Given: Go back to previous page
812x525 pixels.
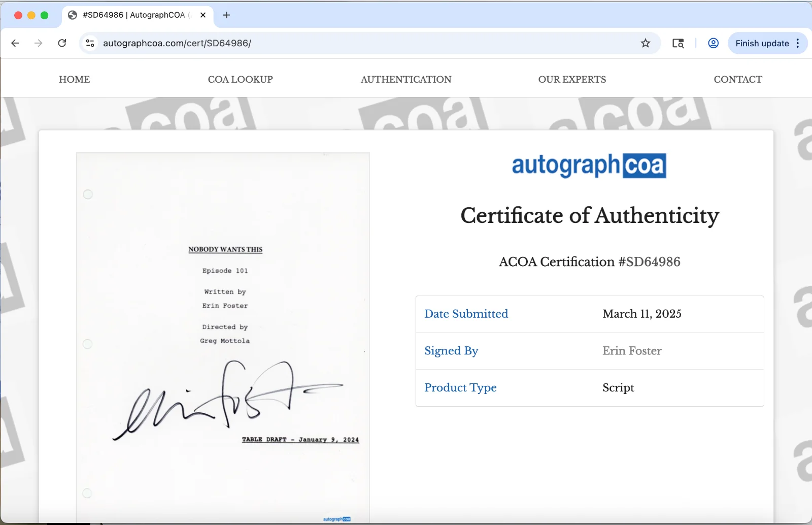Looking at the screenshot, I should coord(15,43).
